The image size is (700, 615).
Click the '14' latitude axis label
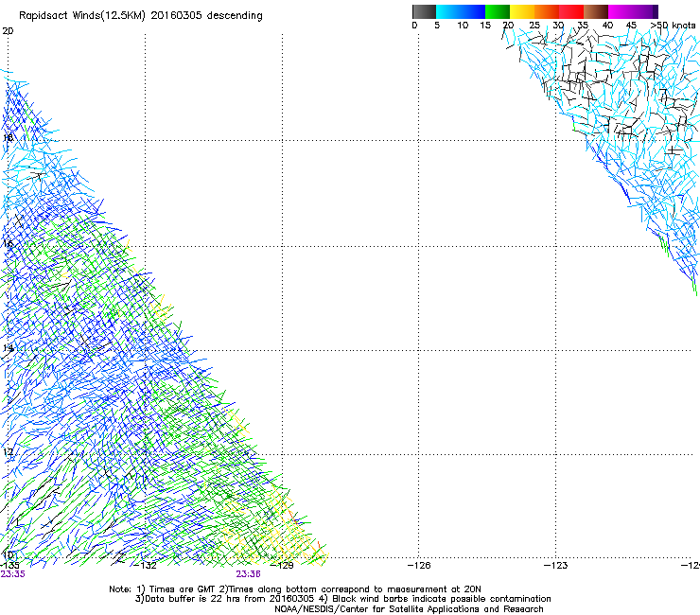[8, 348]
